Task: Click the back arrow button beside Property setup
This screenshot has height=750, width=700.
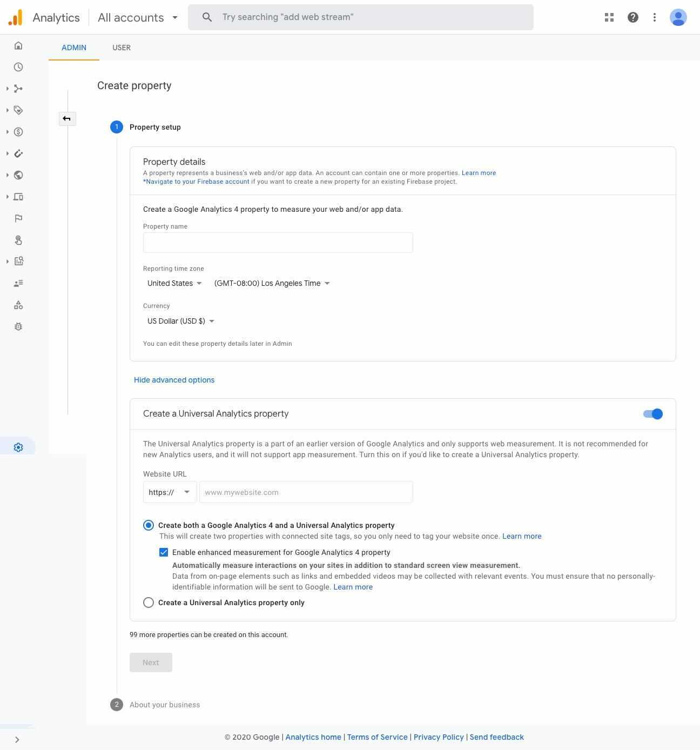Action: [67, 118]
